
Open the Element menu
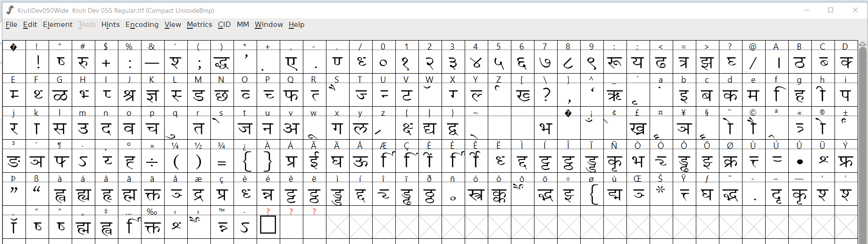click(58, 25)
